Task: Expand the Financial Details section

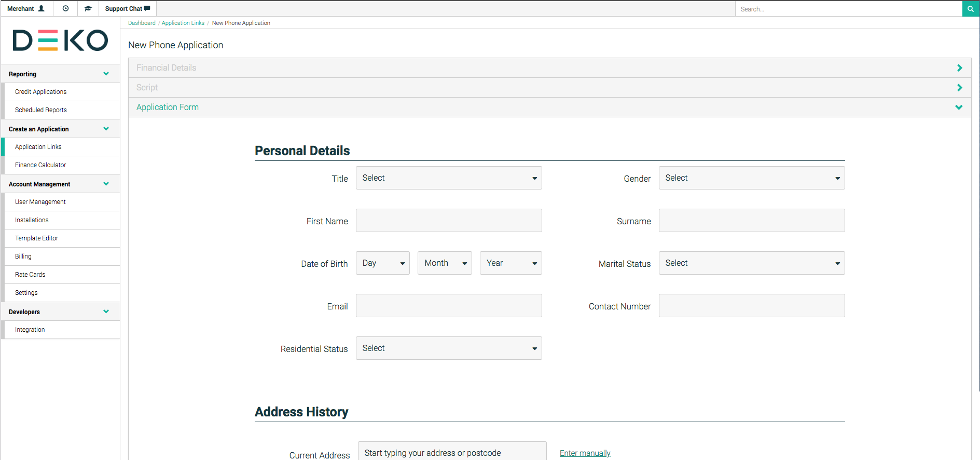Action: point(550,68)
